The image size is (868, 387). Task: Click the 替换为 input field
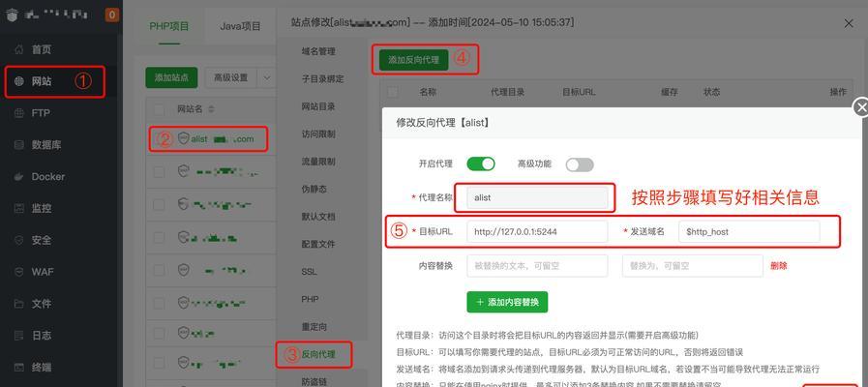click(693, 266)
